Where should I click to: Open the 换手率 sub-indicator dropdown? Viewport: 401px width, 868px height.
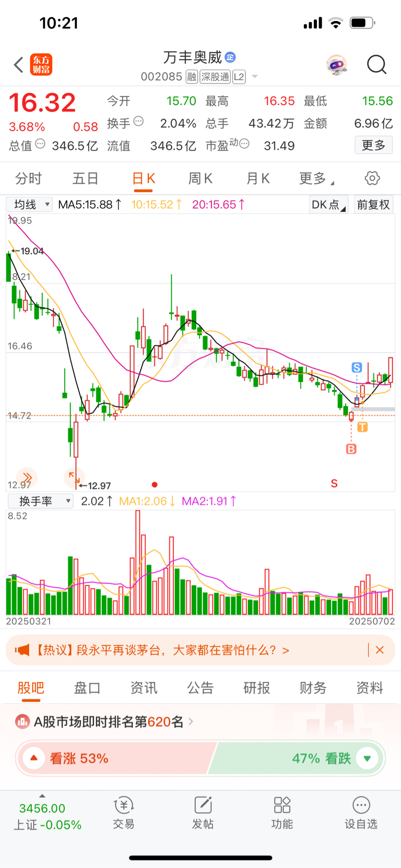(x=40, y=501)
